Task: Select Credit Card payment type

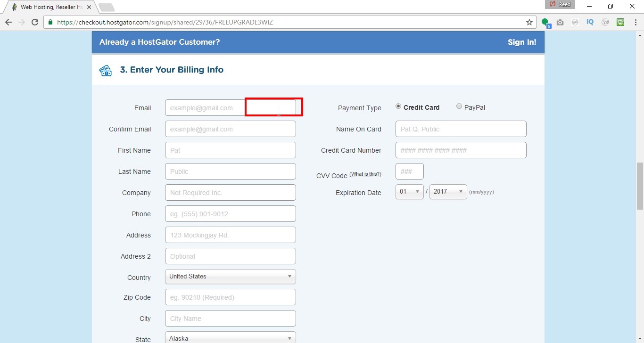Action: point(399,106)
